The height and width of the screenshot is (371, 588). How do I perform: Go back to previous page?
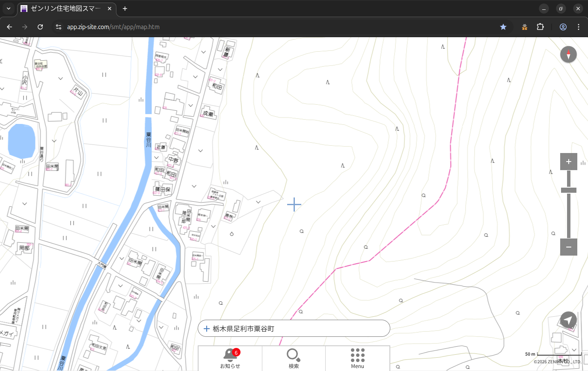[x=9, y=27]
